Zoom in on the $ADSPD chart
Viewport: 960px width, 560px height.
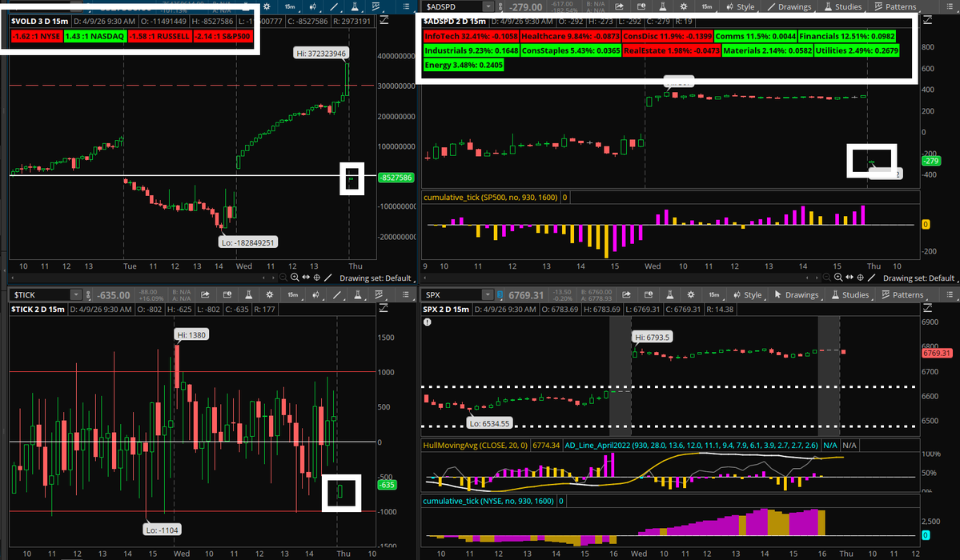click(x=838, y=278)
